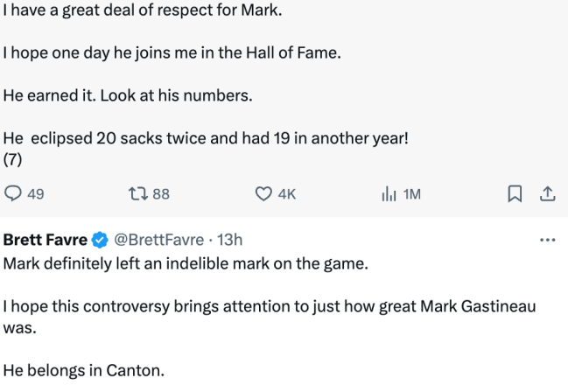Click the reply speech bubble icon
Image resolution: width=568 pixels, height=392 pixels.
(14, 194)
